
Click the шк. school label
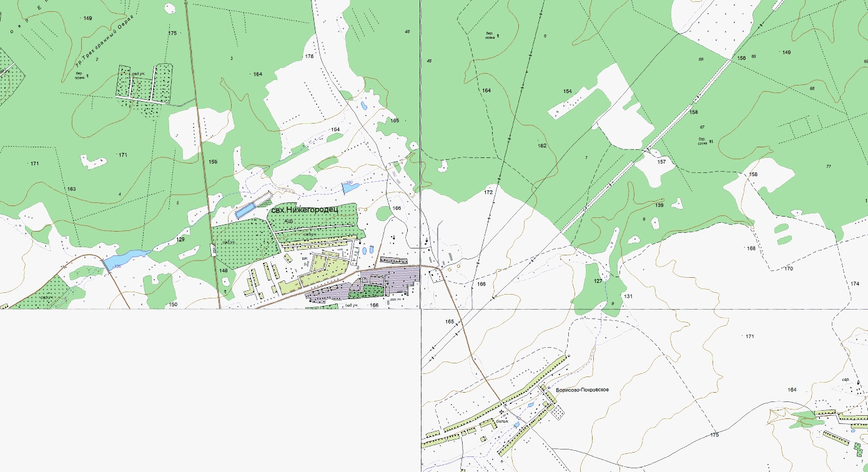[305, 257]
